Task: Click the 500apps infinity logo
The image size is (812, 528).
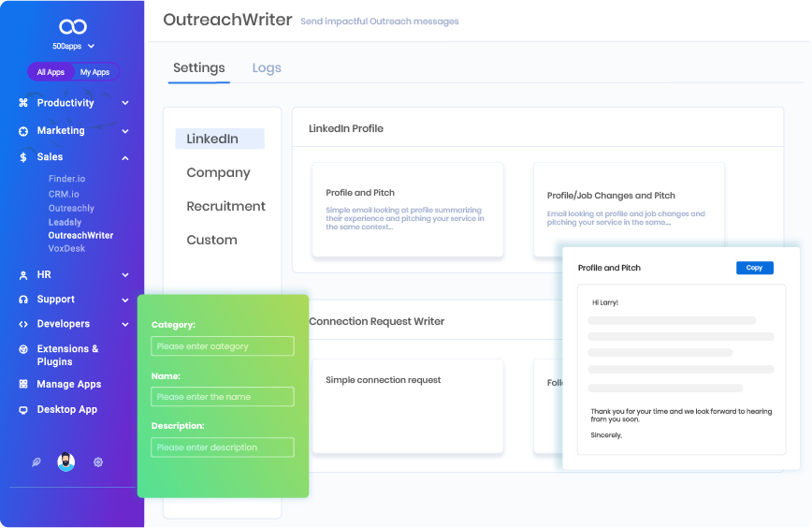Action: pos(73,26)
